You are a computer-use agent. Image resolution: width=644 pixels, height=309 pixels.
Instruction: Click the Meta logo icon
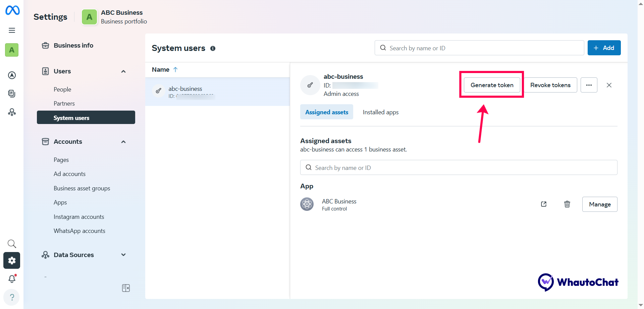(12, 10)
